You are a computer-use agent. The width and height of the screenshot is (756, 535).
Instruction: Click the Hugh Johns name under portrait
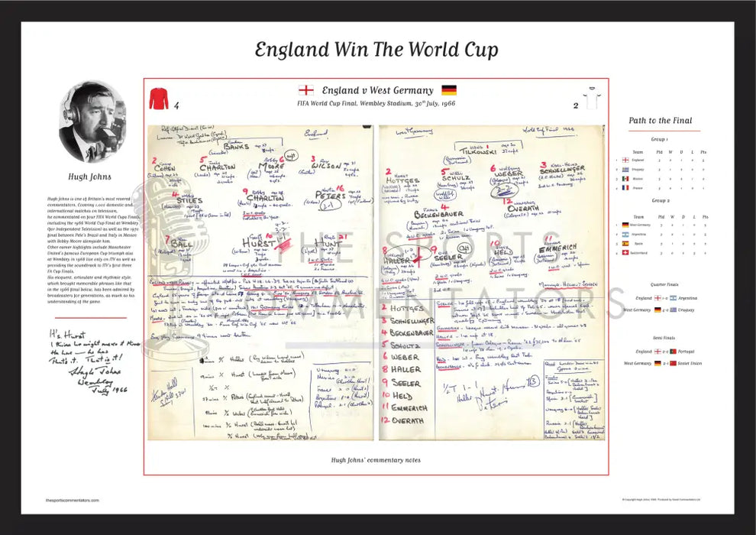pos(92,174)
